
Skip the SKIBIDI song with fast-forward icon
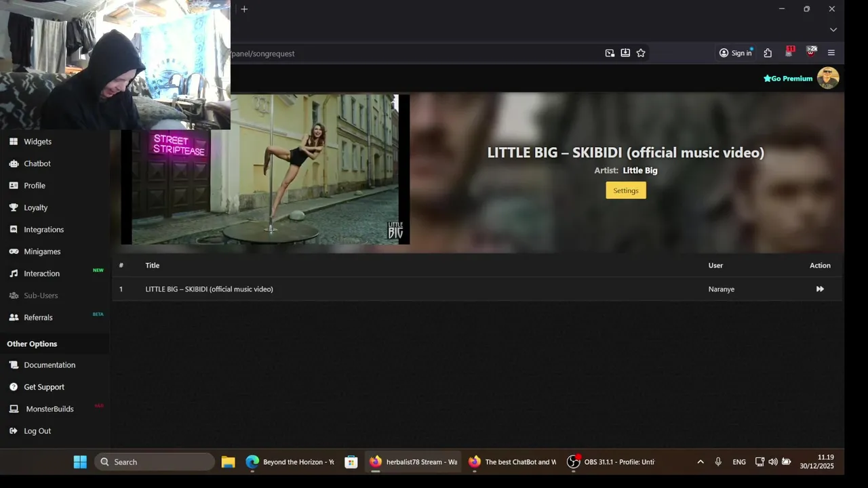coord(820,289)
